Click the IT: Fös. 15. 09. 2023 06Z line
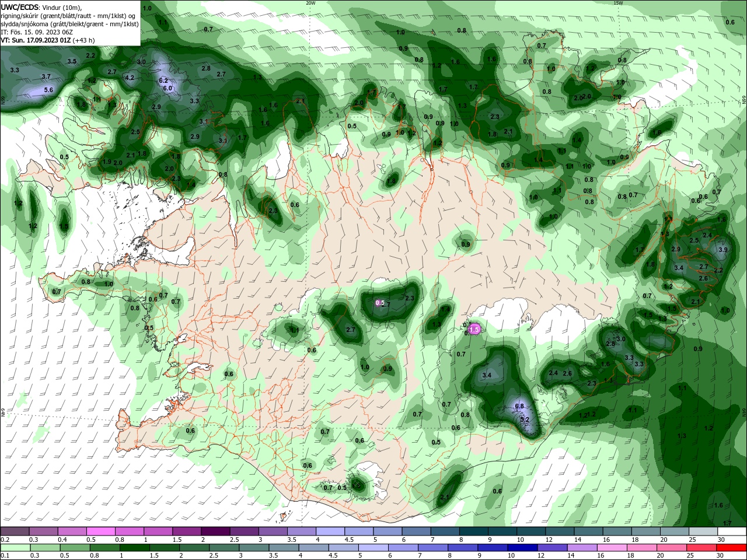The height and width of the screenshot is (560, 747). point(36,32)
